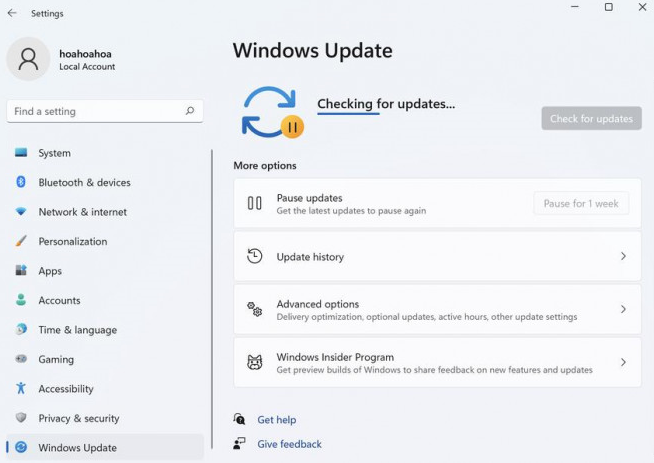Image resolution: width=654 pixels, height=463 pixels.
Task: Click the Find a setting search box
Action: pos(95,111)
